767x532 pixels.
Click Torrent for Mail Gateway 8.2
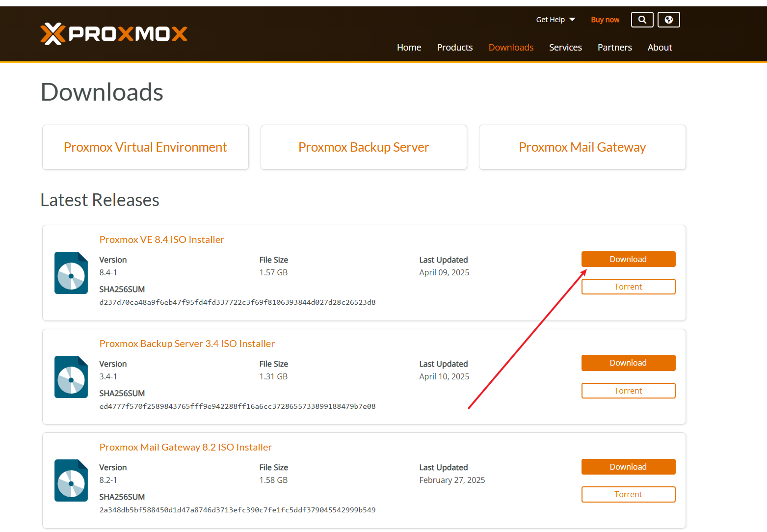pos(628,494)
